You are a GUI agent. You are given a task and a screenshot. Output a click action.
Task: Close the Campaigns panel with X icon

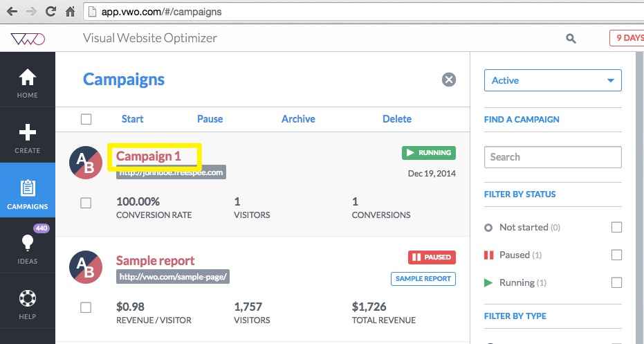click(x=449, y=80)
